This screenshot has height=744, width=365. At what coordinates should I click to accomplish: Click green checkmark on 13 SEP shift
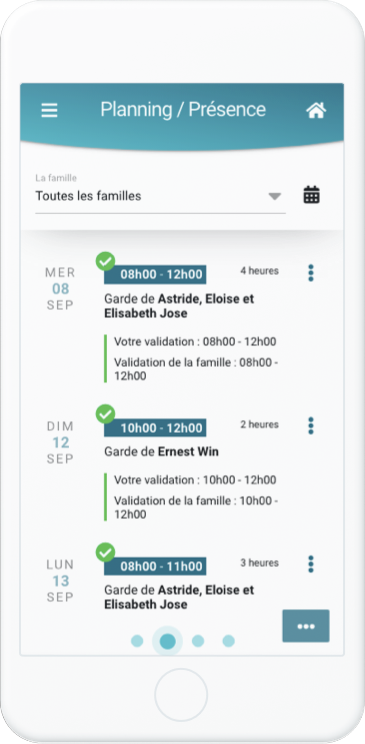coord(105,552)
